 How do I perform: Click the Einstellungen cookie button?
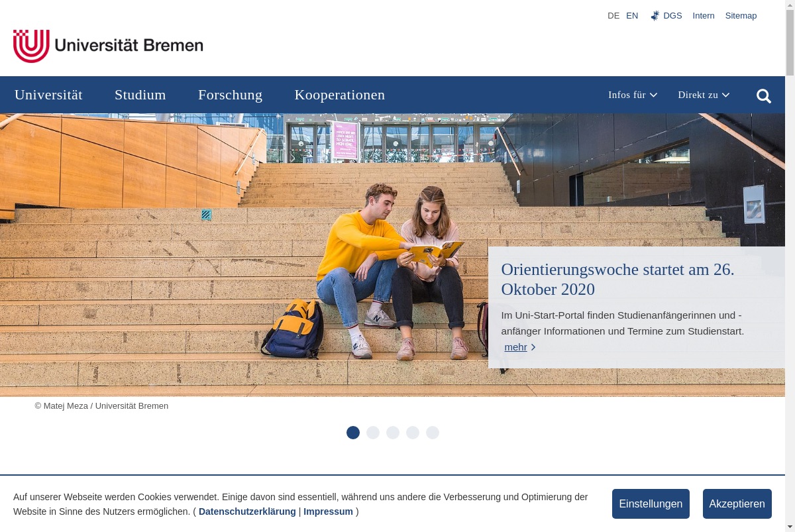pyautogui.click(x=651, y=504)
